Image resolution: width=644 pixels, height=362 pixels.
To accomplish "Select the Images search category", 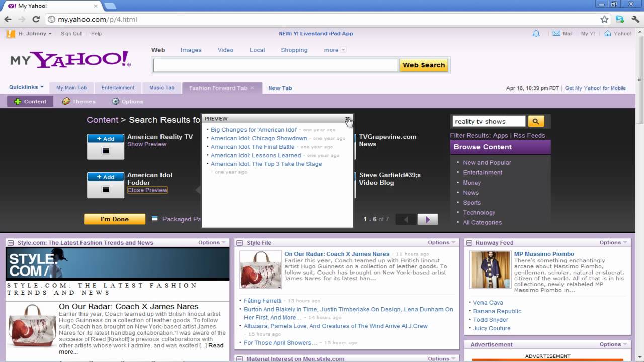I will click(x=191, y=50).
